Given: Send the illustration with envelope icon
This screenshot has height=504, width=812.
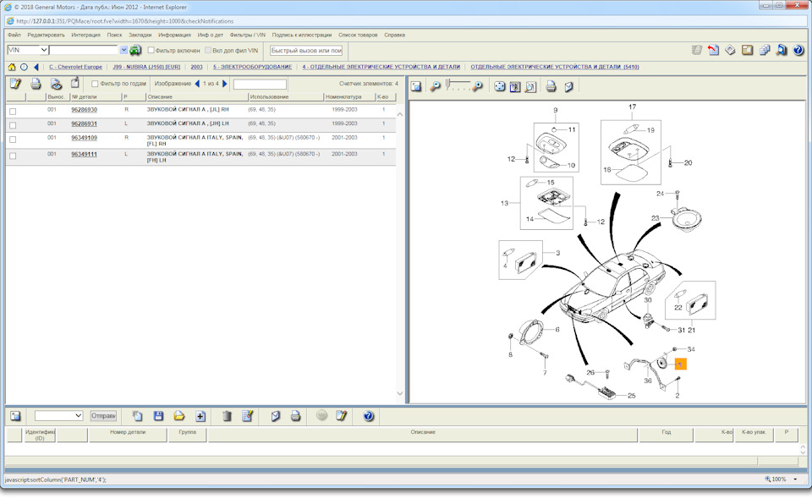Looking at the screenshot, I should point(568,86).
